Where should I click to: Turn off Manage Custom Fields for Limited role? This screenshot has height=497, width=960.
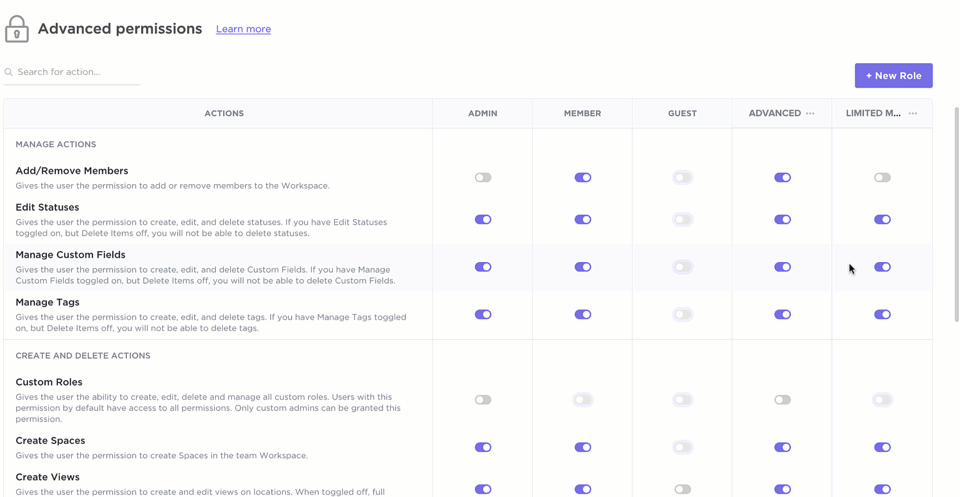pos(882,267)
